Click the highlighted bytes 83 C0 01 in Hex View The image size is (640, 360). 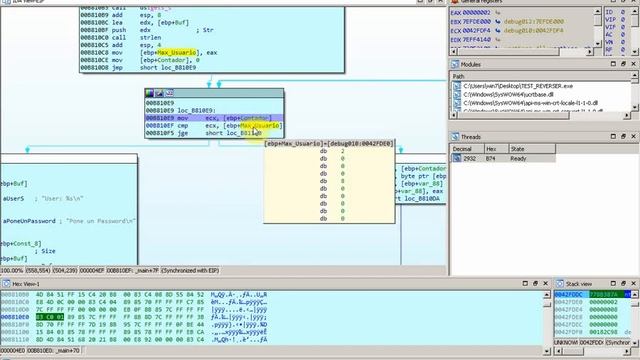click(x=50, y=317)
